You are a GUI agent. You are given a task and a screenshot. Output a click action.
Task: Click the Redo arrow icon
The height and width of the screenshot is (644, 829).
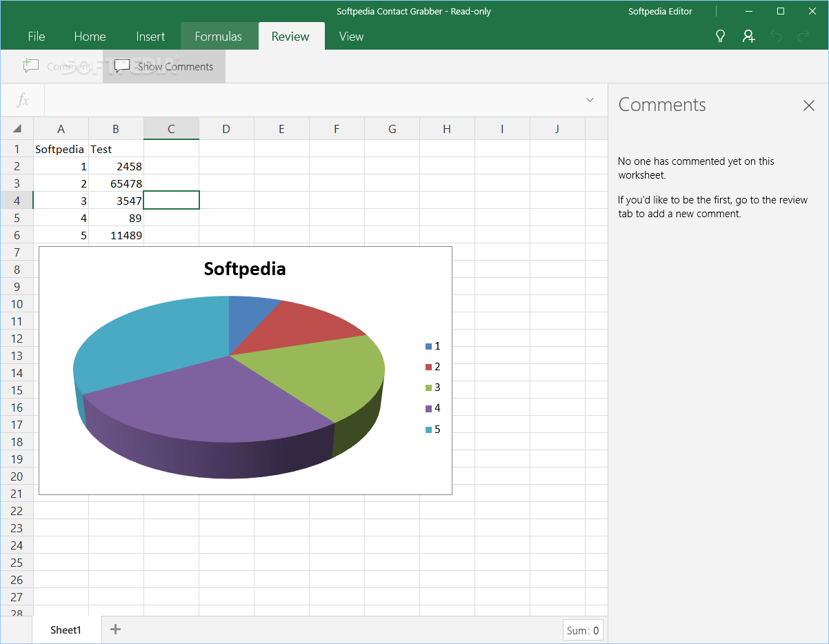[803, 36]
